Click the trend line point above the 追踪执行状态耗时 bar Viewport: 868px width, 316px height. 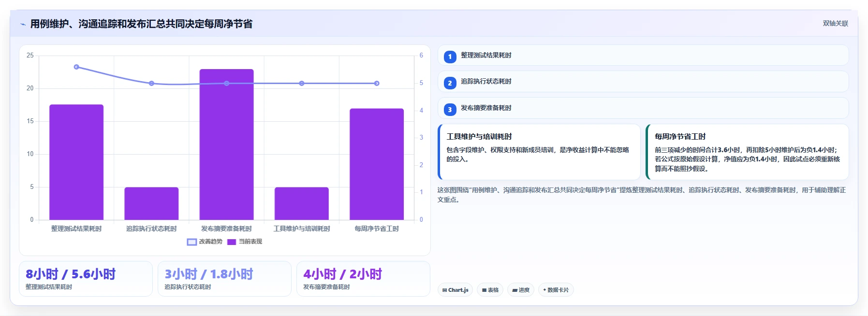[x=151, y=83]
